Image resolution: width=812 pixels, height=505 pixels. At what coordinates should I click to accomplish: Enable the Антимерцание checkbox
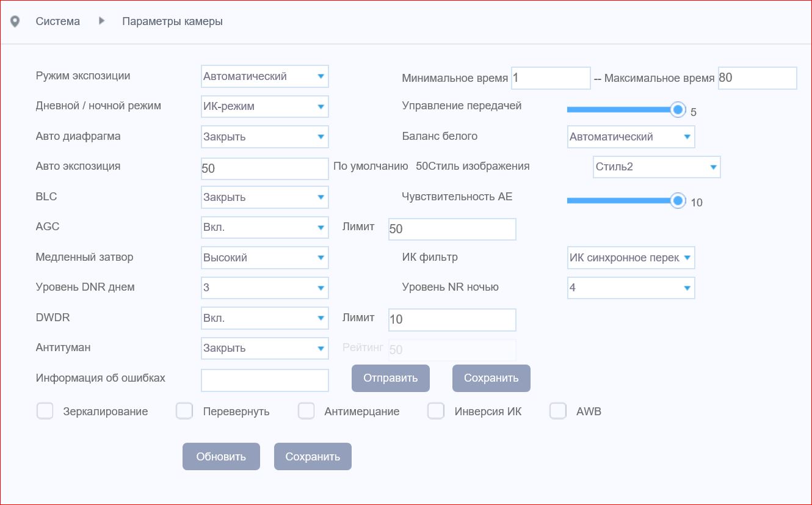(x=306, y=411)
